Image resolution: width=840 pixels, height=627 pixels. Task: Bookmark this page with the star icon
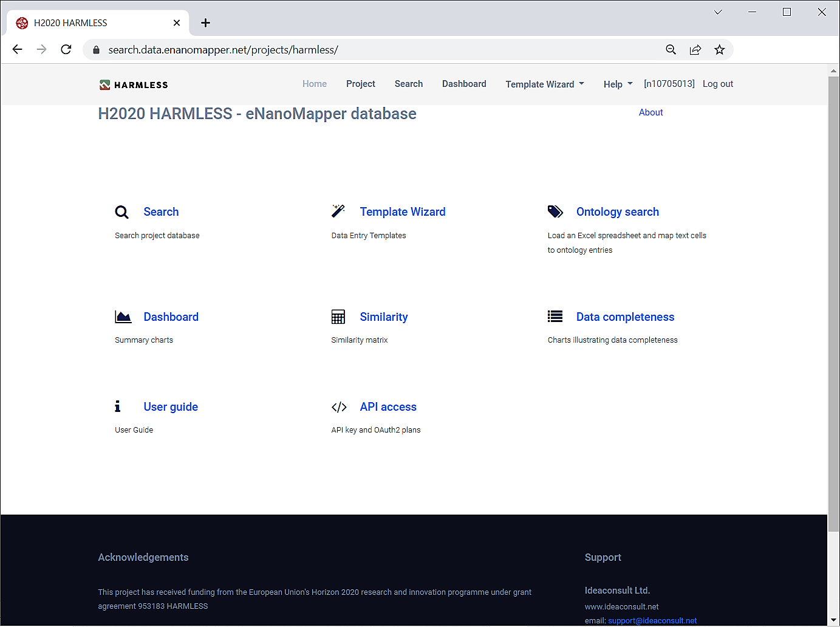tap(719, 50)
